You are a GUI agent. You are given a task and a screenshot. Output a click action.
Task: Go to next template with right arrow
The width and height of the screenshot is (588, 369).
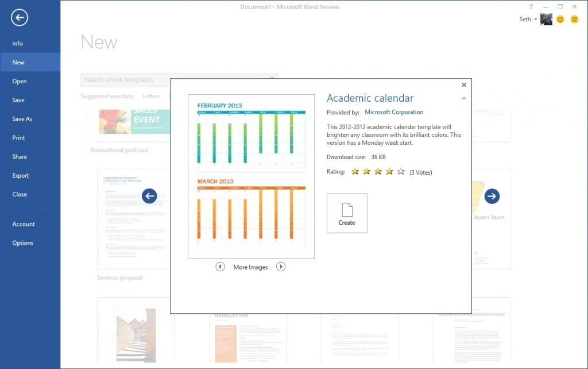492,196
